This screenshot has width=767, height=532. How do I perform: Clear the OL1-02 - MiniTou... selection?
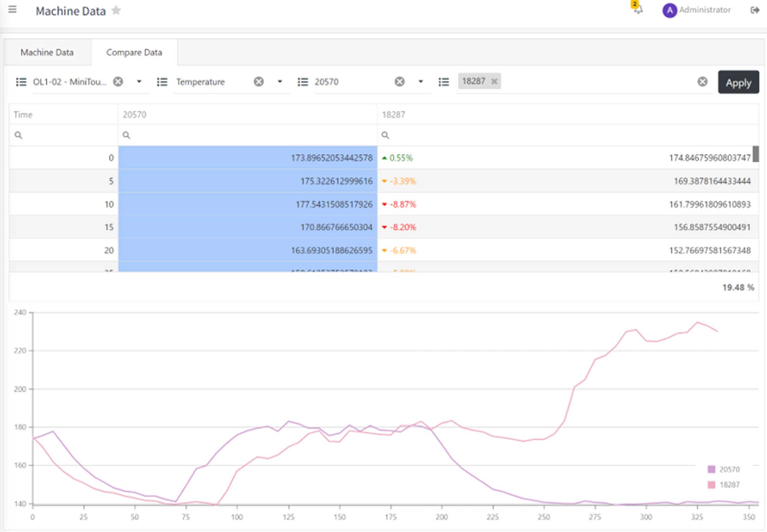(118, 82)
